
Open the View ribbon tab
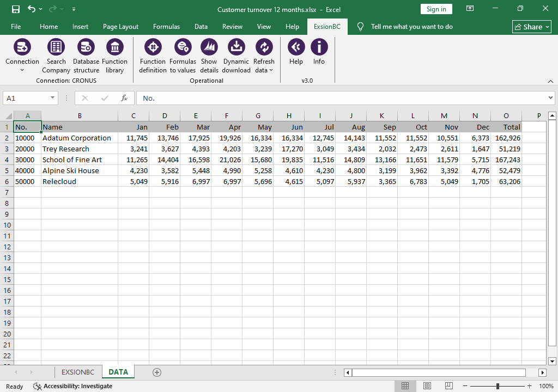point(264,27)
